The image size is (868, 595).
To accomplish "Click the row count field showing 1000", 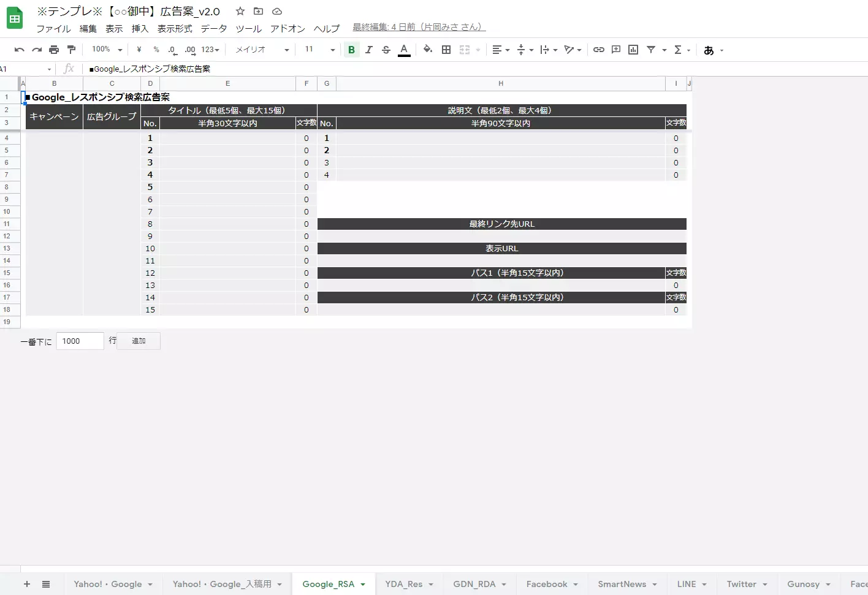I will [x=80, y=341].
